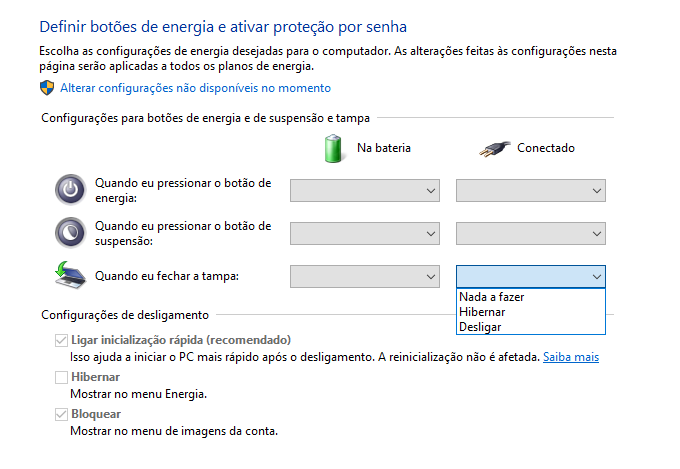680x469 pixels.
Task: Click the power plug Conectado icon
Action: (x=495, y=149)
